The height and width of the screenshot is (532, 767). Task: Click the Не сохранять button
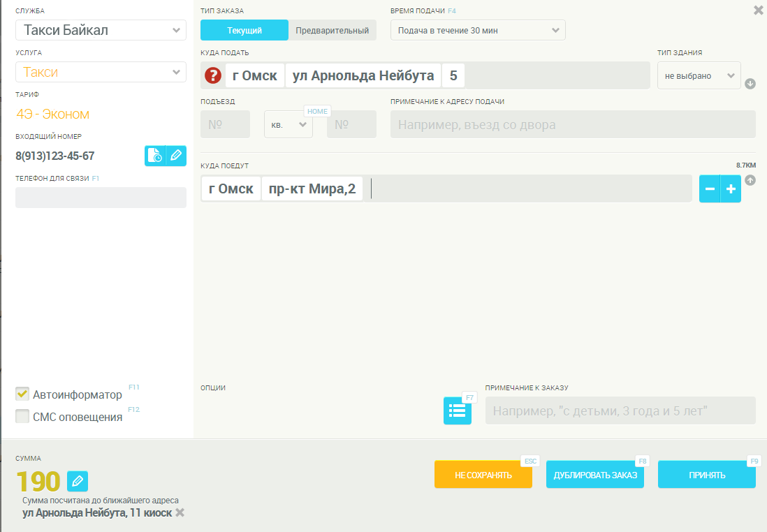click(x=483, y=475)
